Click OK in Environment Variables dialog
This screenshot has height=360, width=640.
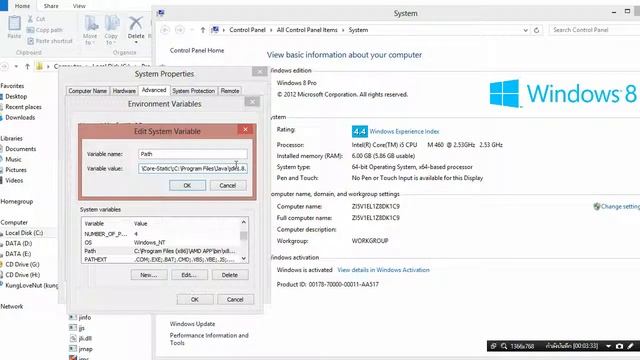(195, 300)
